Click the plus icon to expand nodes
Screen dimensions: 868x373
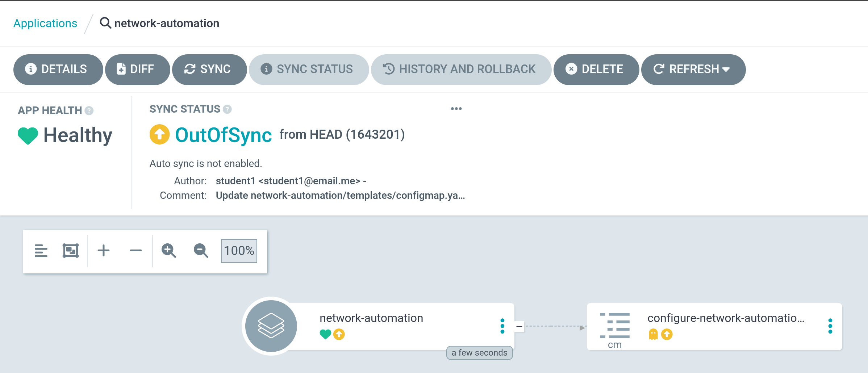(x=104, y=251)
